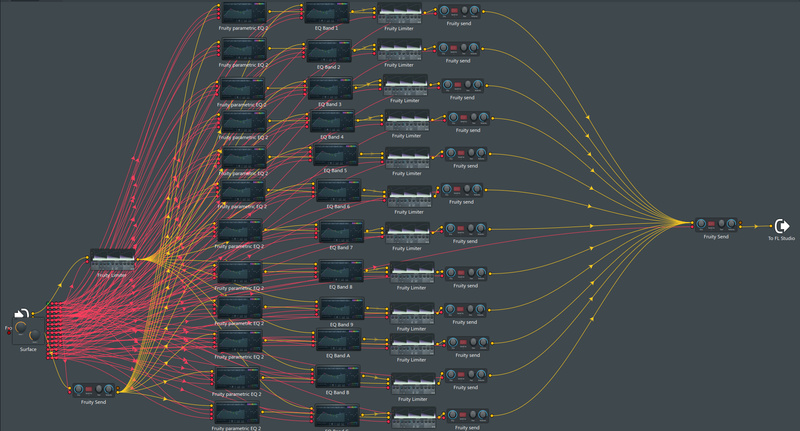Select Fruity Limiter connected to EQ Band 1
This screenshot has height=431, width=800.
pos(399,14)
